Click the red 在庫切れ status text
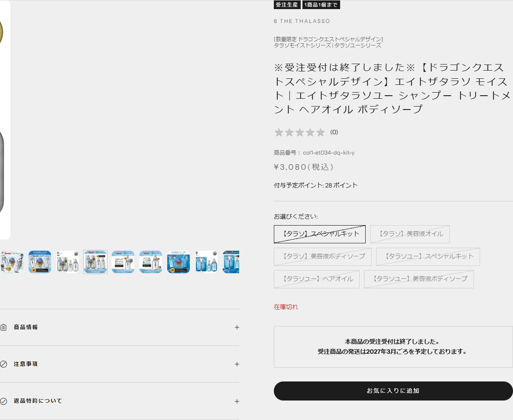Image resolution: width=513 pixels, height=420 pixels. coord(286,307)
